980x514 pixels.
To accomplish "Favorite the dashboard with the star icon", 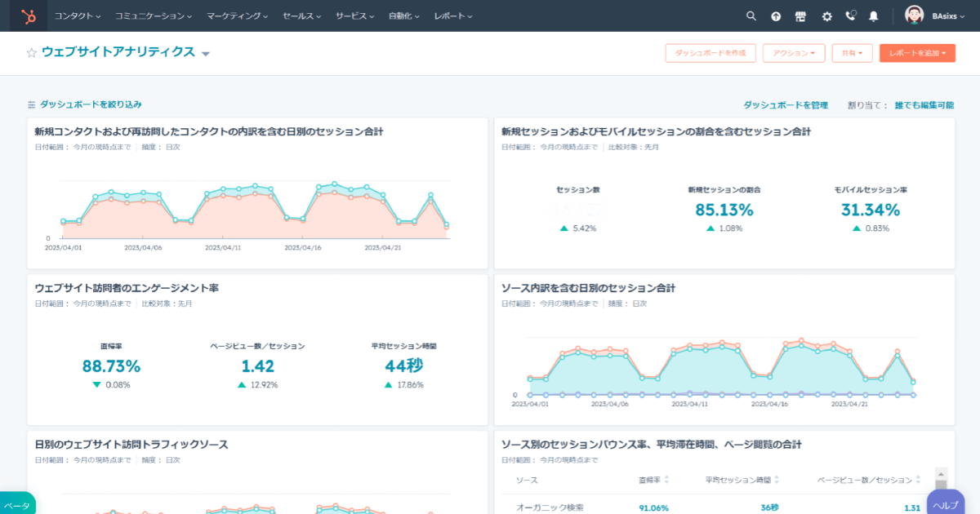I will point(32,53).
